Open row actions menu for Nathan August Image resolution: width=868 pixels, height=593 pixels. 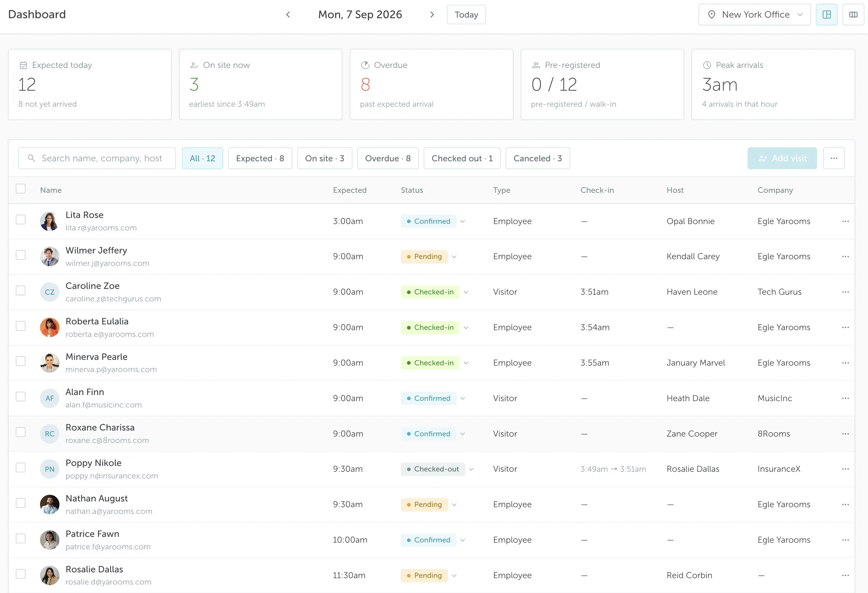(x=846, y=504)
